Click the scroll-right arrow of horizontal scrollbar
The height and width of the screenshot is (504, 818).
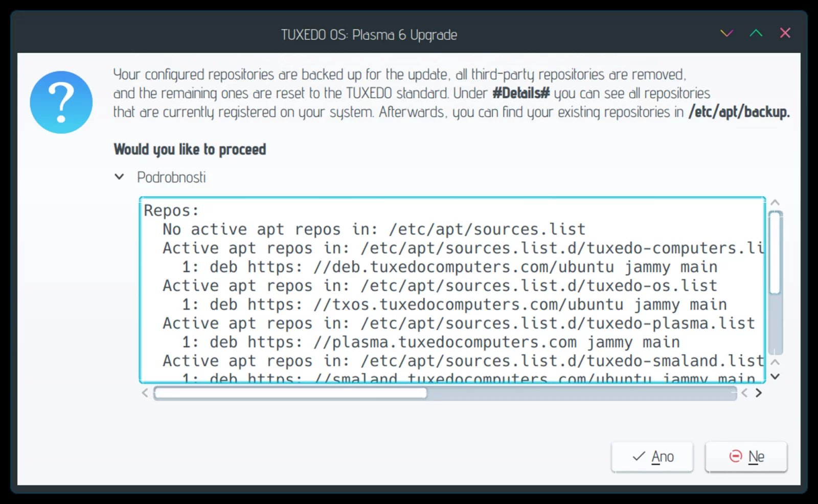[x=759, y=393]
